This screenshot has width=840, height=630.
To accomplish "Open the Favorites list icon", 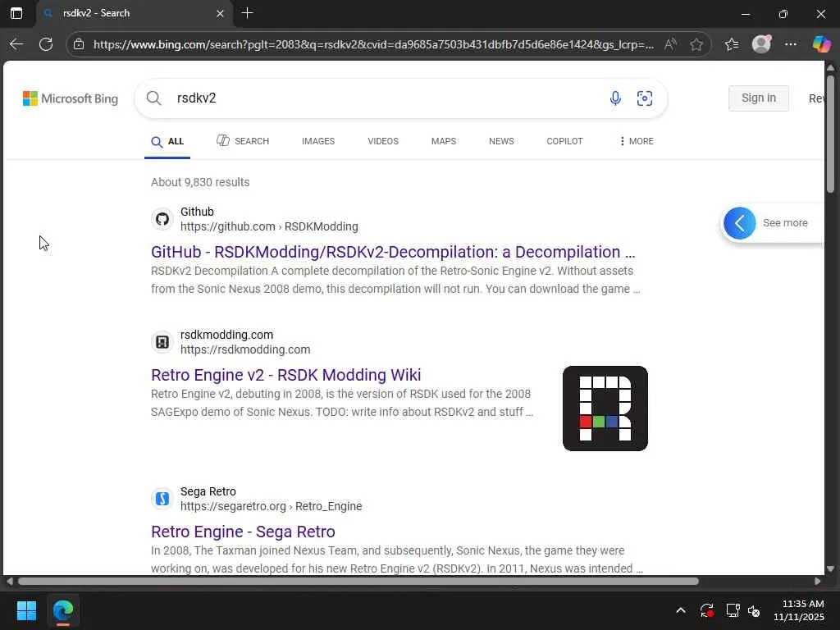I will (x=732, y=44).
